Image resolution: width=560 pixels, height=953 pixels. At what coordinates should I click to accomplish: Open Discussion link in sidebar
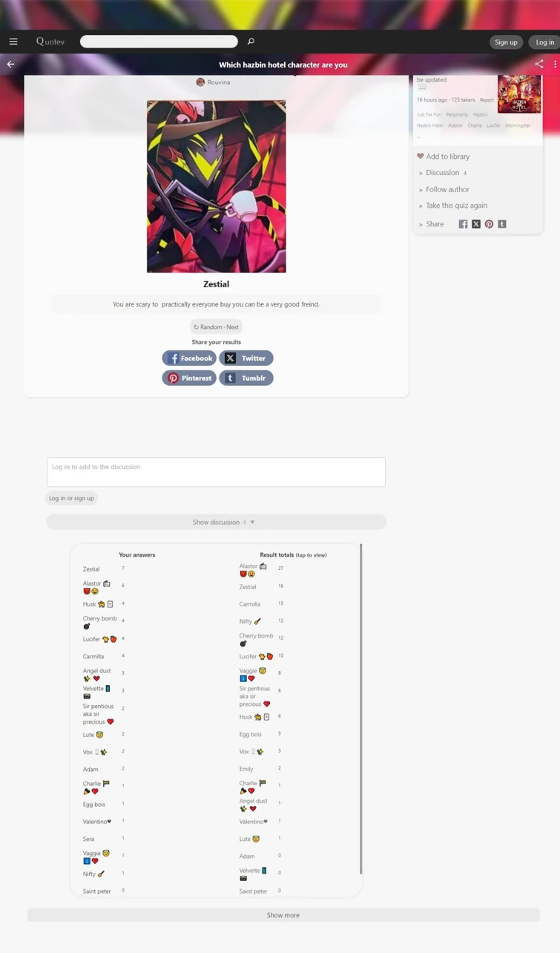tap(442, 173)
